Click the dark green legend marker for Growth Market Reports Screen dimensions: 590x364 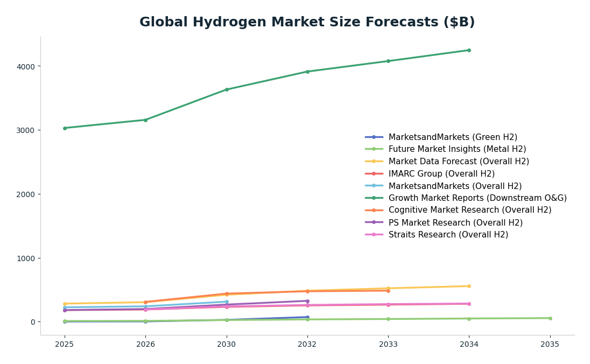click(374, 198)
